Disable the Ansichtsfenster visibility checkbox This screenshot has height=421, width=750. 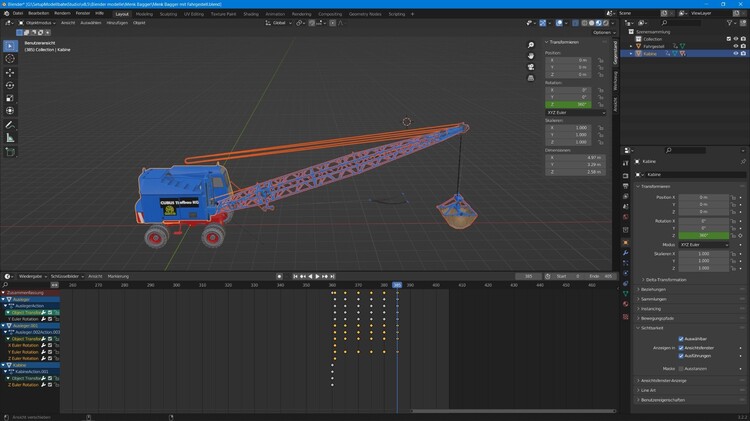click(681, 348)
